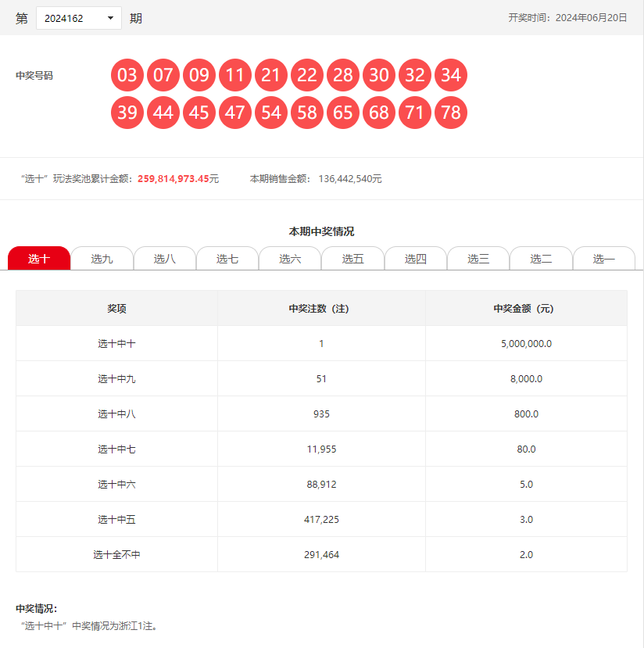The width and height of the screenshot is (644, 648).
Task: Click the 选十中十 prize row
Action: tap(116, 343)
